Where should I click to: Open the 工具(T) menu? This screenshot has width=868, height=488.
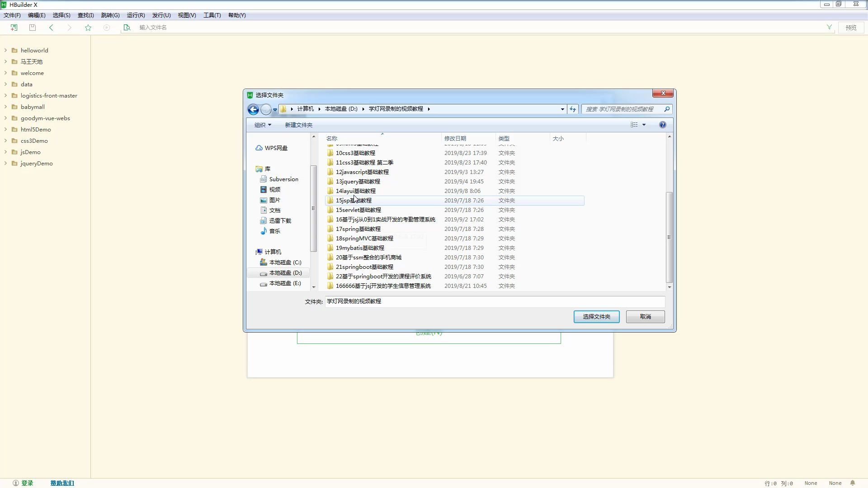point(212,15)
